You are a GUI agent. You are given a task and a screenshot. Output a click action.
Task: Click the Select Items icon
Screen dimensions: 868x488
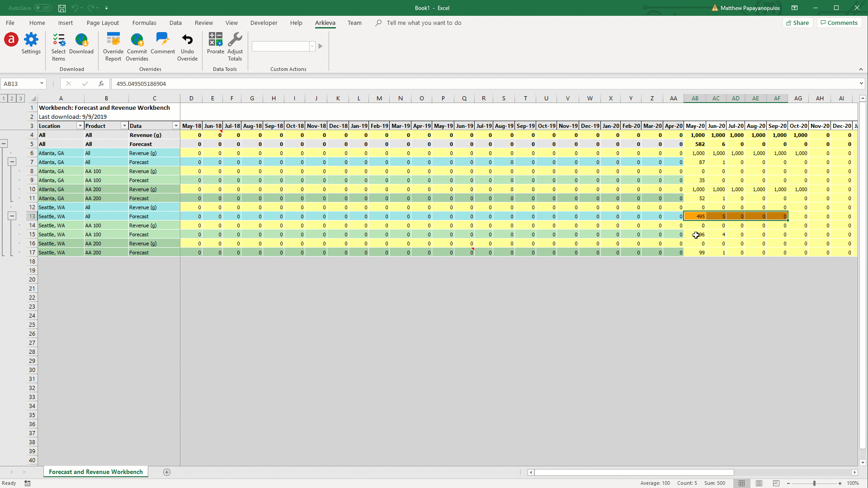click(x=59, y=40)
